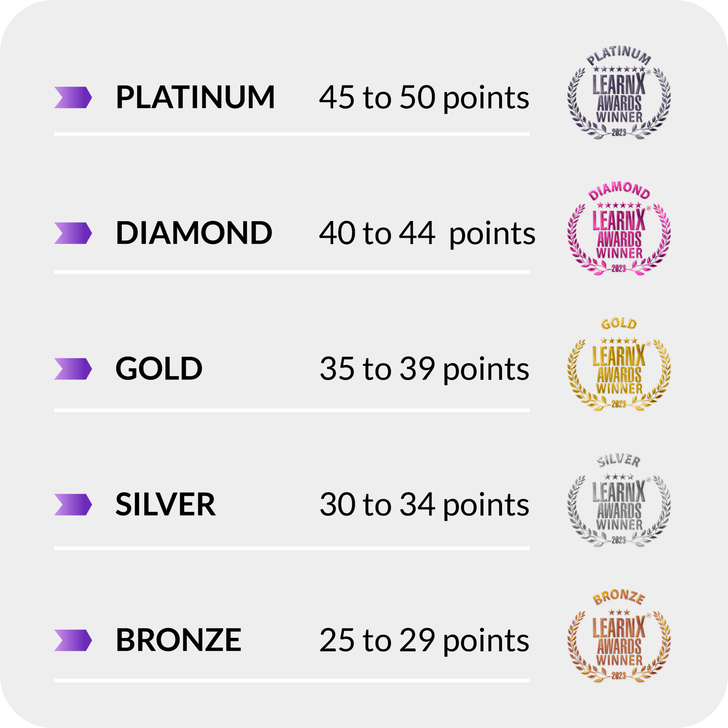
Task: Click the purple arrow beside BRONZE
Action: 73,640
